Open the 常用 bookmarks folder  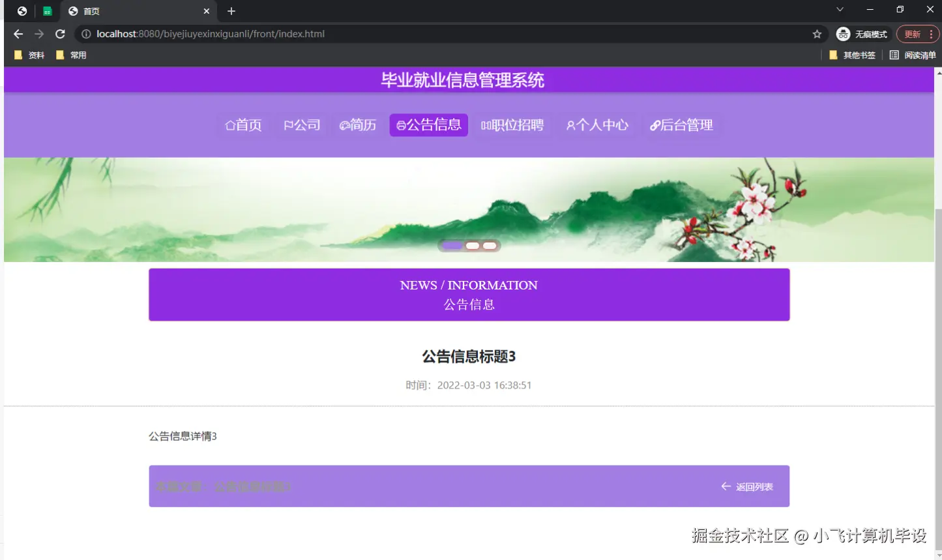point(71,55)
